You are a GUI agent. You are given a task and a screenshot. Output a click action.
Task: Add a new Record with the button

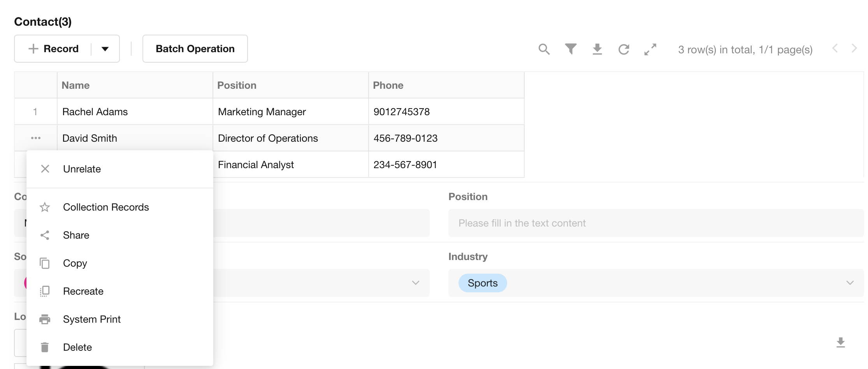(x=54, y=49)
